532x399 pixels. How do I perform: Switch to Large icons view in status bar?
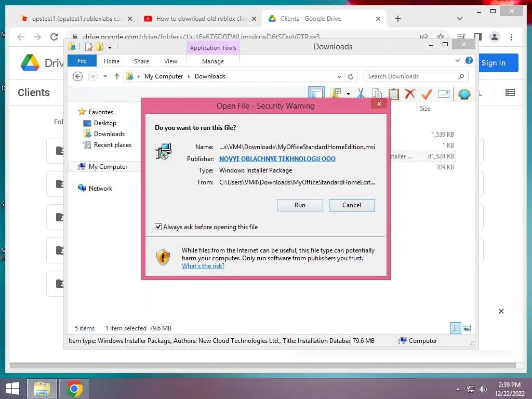click(x=467, y=328)
